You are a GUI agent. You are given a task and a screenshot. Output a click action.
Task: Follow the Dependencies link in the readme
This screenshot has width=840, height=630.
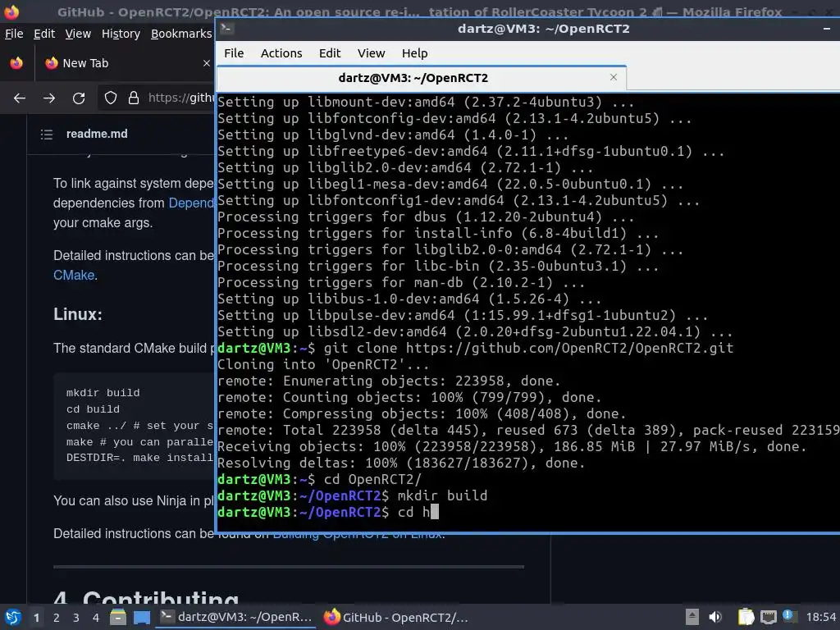(191, 203)
